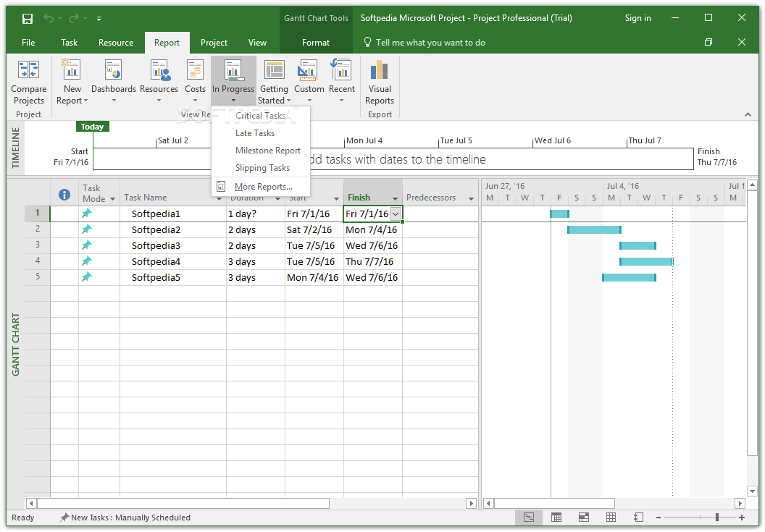765x532 pixels.
Task: Select row 3 header
Action: pyautogui.click(x=38, y=245)
